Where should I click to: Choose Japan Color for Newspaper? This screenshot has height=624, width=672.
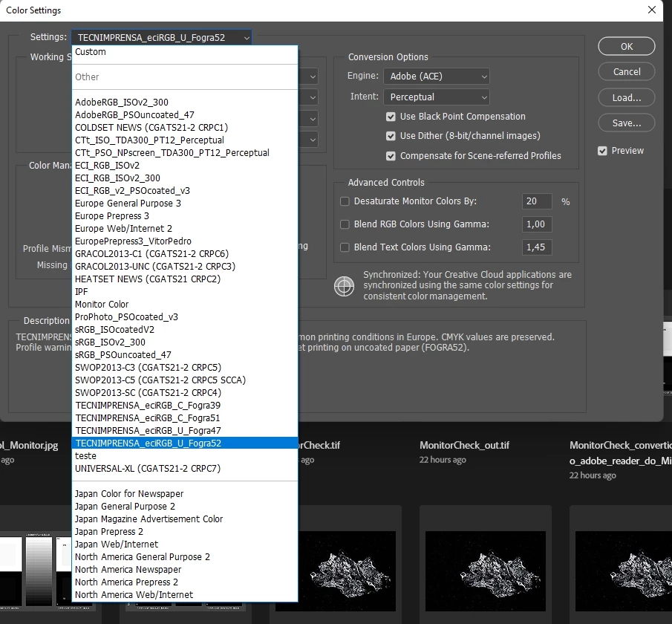coord(185,494)
